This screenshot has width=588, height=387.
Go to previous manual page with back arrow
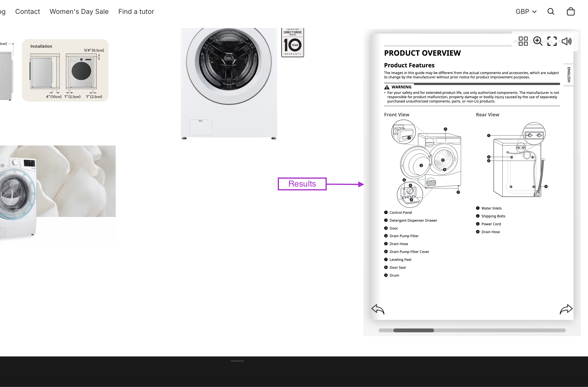[x=378, y=309]
